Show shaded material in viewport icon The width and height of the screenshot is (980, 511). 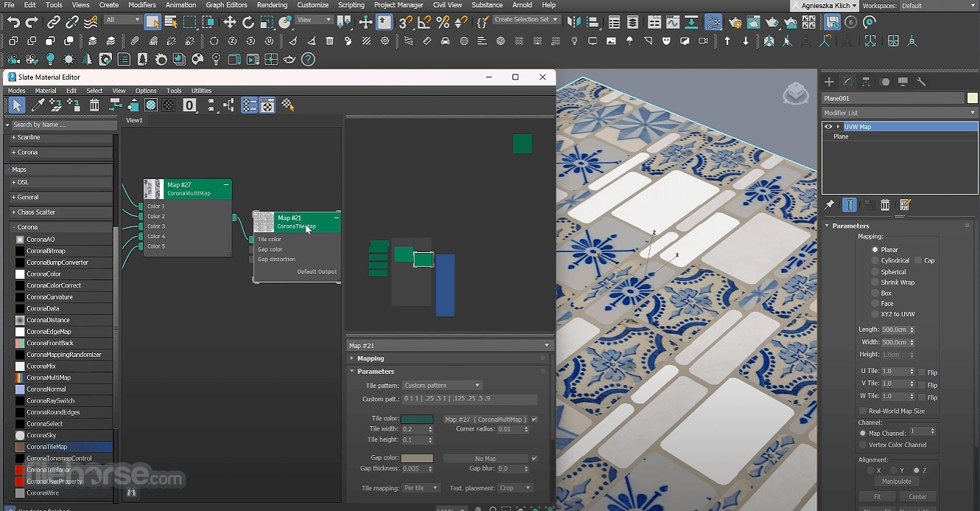(151, 105)
